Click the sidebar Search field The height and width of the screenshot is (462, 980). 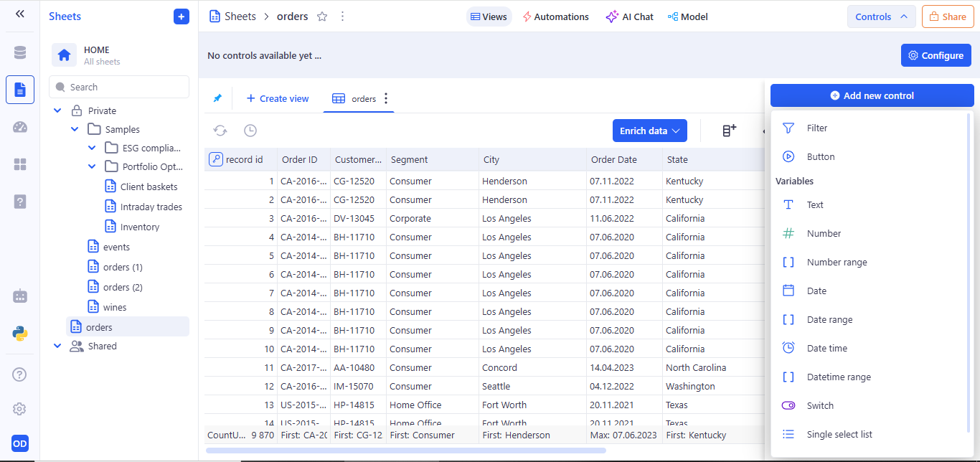click(x=119, y=87)
